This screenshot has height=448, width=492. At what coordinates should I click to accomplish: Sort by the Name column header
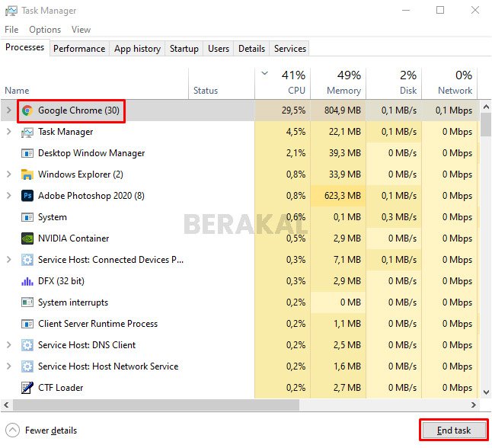point(94,84)
